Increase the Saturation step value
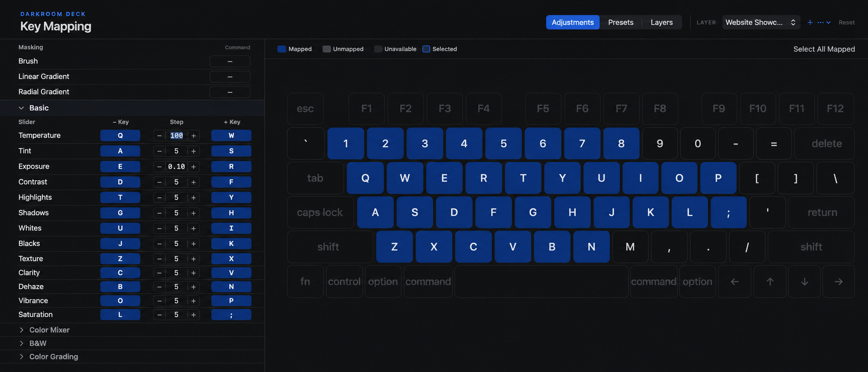This screenshot has height=372, width=868. pos(193,314)
